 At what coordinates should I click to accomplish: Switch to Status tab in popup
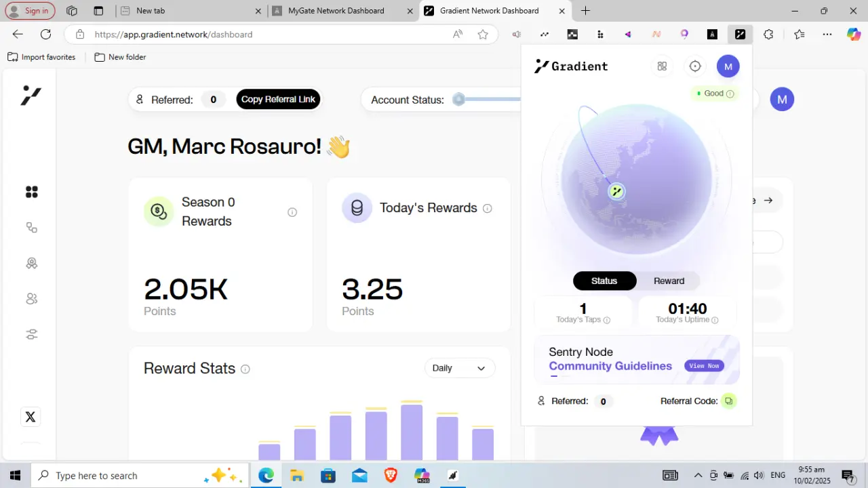[604, 281]
